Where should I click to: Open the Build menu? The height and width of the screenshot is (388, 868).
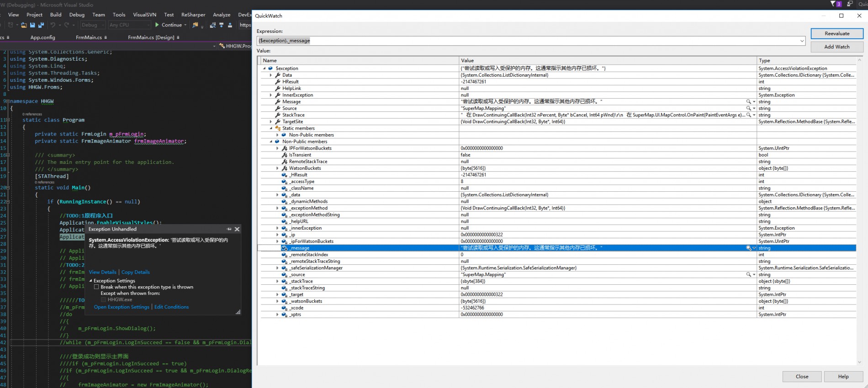point(56,15)
